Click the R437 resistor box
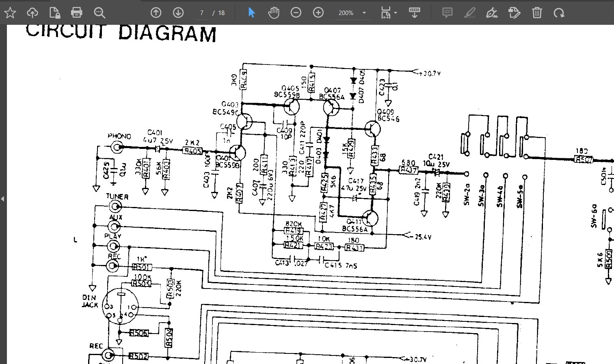 (x=408, y=170)
